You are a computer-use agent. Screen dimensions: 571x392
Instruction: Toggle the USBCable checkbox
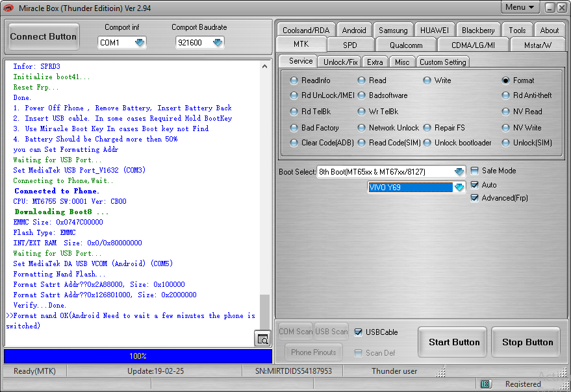[359, 332]
